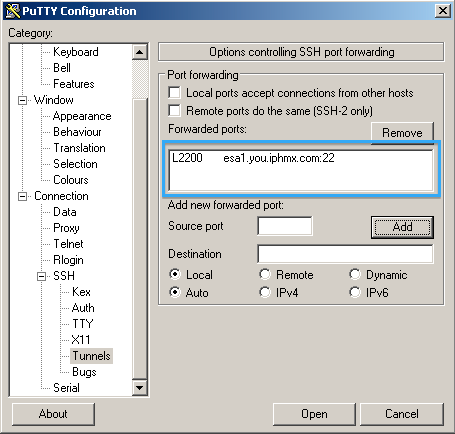This screenshot has height=434, width=455.
Task: Open the Kex category
Action: point(81,292)
